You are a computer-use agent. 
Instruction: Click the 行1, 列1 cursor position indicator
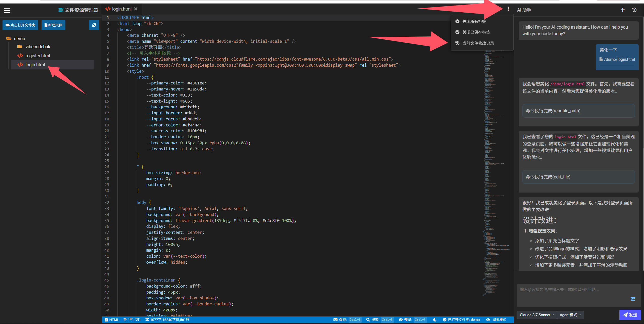pyautogui.click(x=132, y=320)
